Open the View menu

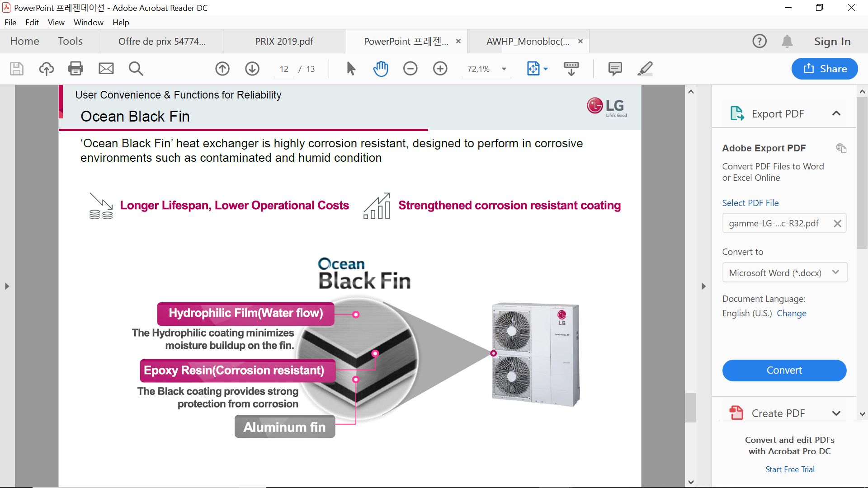[56, 22]
